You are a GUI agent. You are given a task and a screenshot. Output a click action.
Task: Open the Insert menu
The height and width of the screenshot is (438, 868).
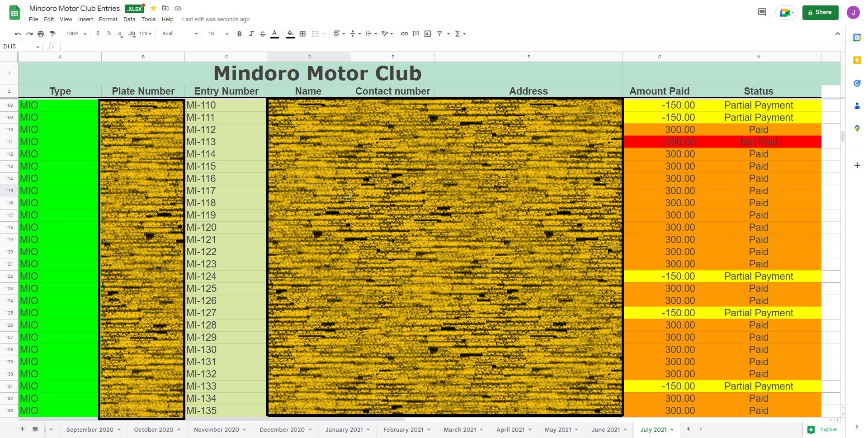(85, 19)
